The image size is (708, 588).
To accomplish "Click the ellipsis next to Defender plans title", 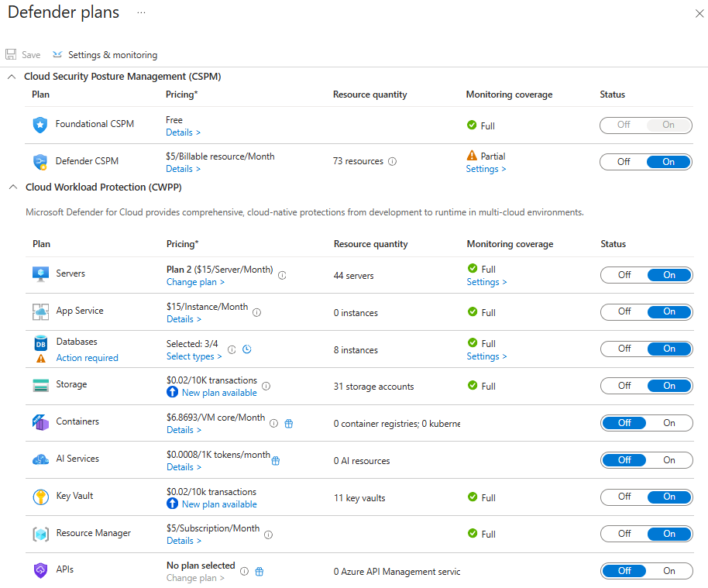I will pos(141,13).
